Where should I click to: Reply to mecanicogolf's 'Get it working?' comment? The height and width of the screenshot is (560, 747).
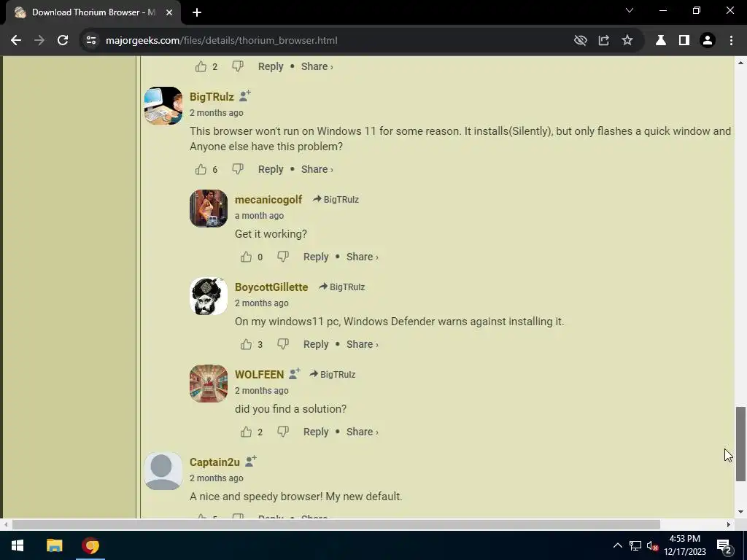316,257
